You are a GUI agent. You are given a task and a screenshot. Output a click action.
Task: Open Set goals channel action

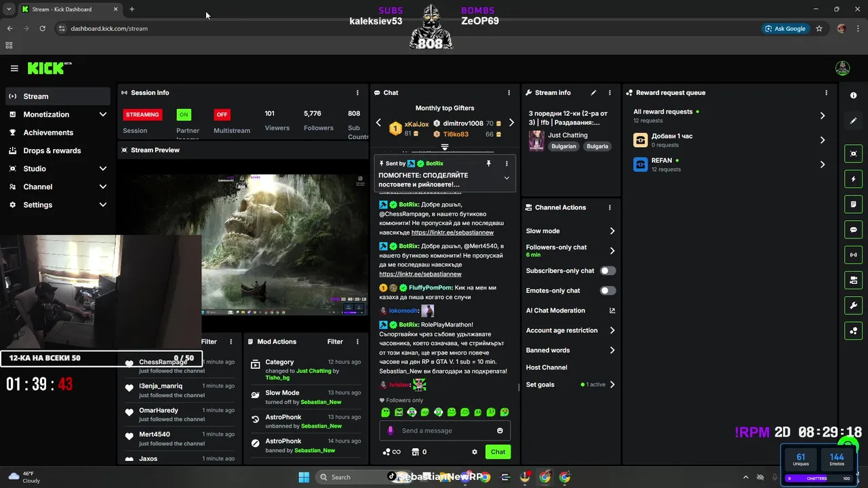(571, 384)
